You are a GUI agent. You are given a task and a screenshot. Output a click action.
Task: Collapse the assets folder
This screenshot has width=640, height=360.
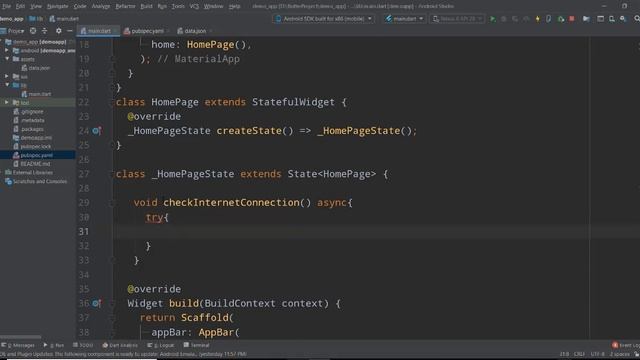(x=7, y=59)
